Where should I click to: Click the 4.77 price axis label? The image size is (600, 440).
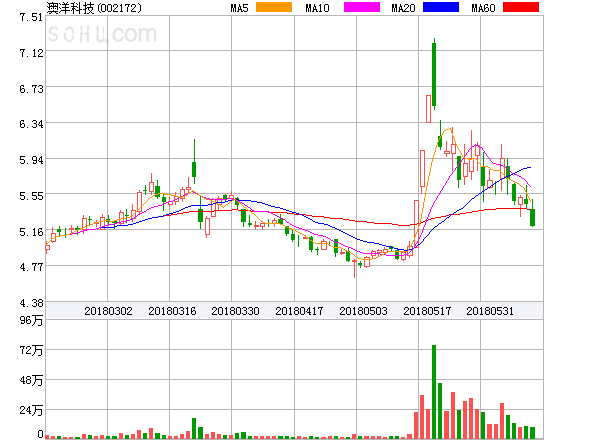pyautogui.click(x=31, y=267)
